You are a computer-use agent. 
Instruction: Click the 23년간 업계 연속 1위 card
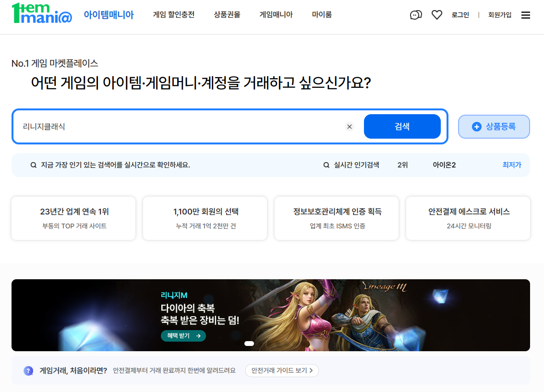[x=73, y=218]
